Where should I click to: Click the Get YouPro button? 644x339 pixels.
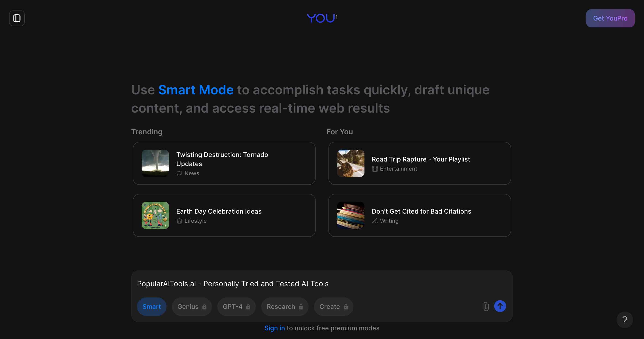point(610,18)
